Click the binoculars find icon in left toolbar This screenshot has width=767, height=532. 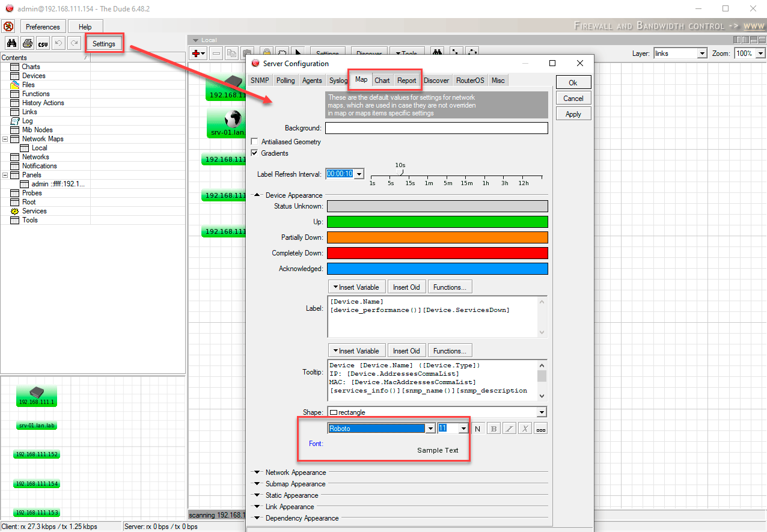(11, 43)
